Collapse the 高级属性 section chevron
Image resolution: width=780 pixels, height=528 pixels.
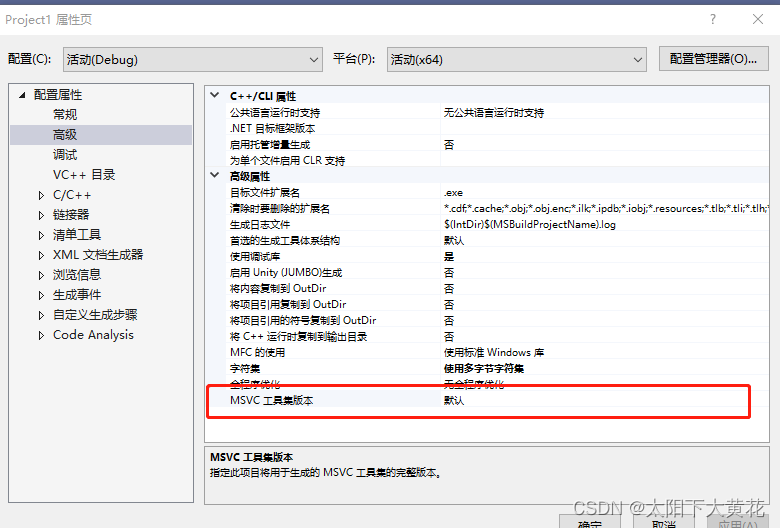pyautogui.click(x=215, y=175)
